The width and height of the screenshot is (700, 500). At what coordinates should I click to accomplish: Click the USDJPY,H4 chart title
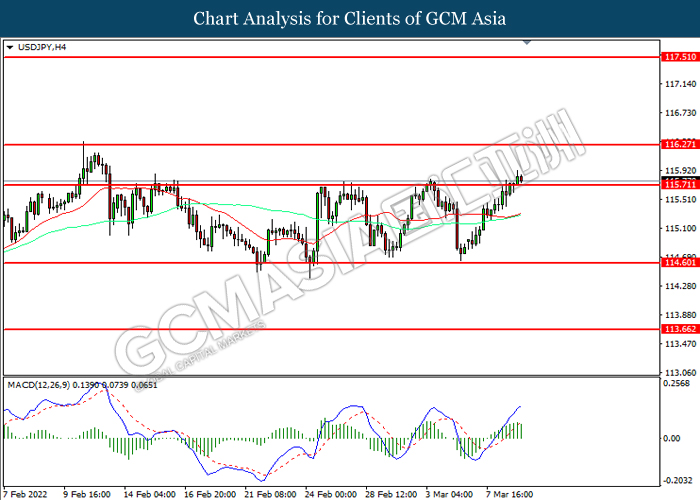pos(42,47)
